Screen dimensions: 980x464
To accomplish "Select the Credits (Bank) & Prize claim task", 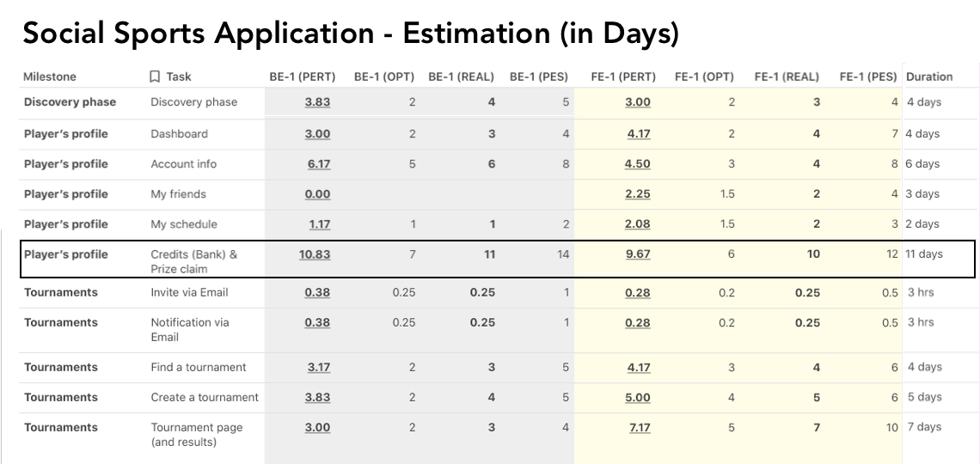I will [193, 262].
